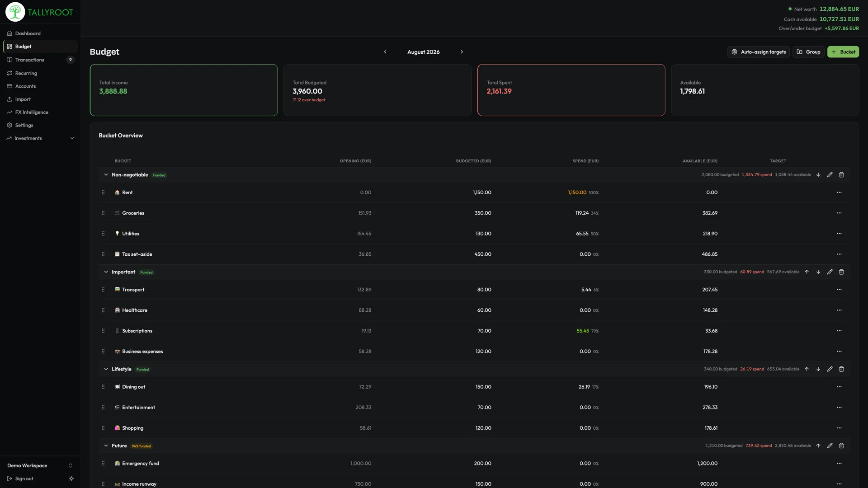Click Auto-assign targets button
Viewport: 868px width, 488px height.
(759, 52)
